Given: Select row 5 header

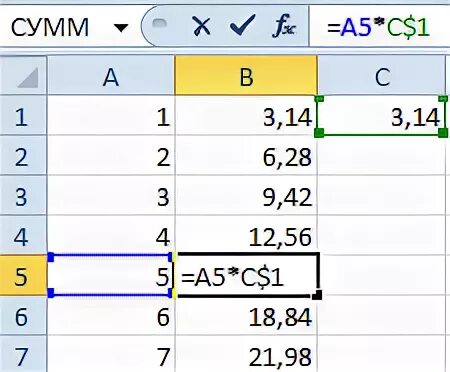Looking at the screenshot, I should [23, 275].
